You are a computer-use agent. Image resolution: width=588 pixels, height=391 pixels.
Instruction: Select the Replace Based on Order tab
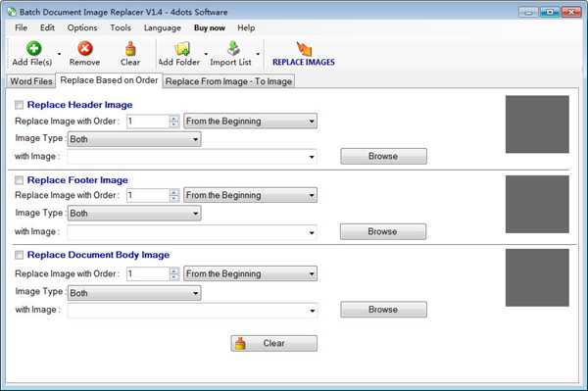pos(109,80)
